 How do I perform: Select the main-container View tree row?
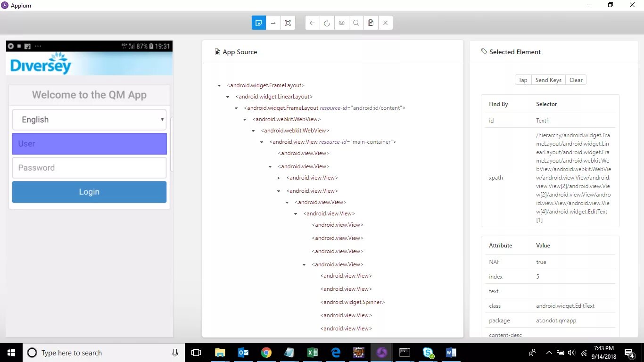(333, 142)
